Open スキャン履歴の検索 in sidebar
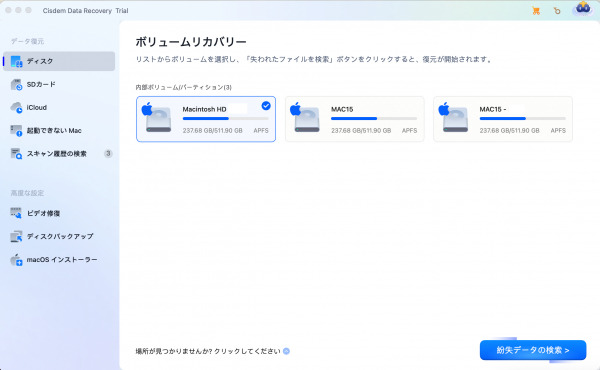Image resolution: width=600 pixels, height=370 pixels. pyautogui.click(x=59, y=153)
